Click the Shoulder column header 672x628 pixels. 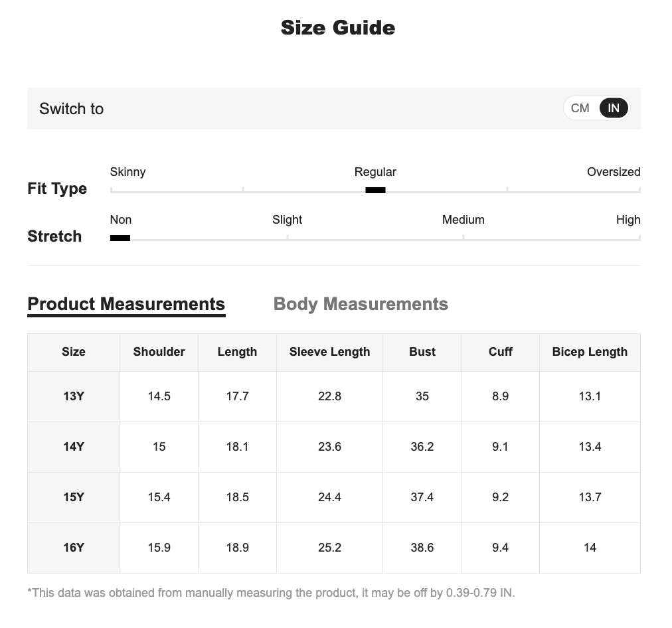pyautogui.click(x=159, y=352)
